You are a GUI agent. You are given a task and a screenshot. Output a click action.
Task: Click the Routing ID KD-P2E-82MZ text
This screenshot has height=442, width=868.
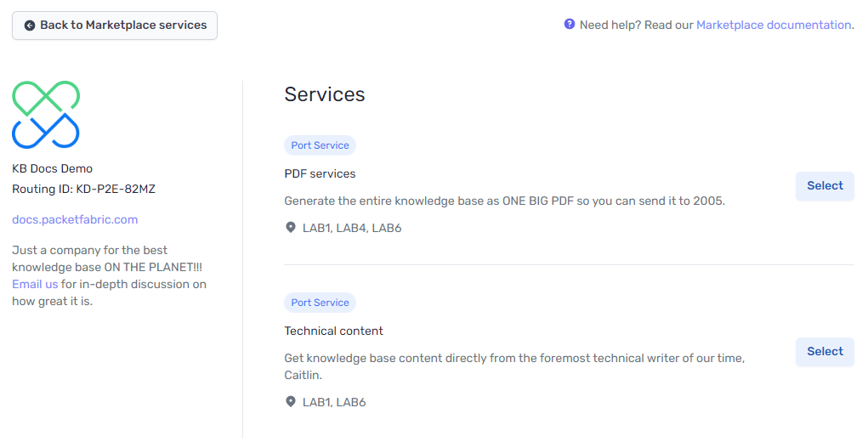coord(83,189)
